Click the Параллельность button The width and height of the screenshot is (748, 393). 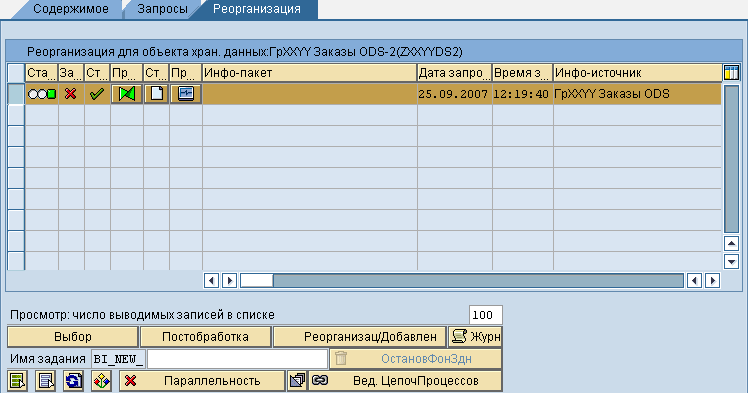point(202,381)
